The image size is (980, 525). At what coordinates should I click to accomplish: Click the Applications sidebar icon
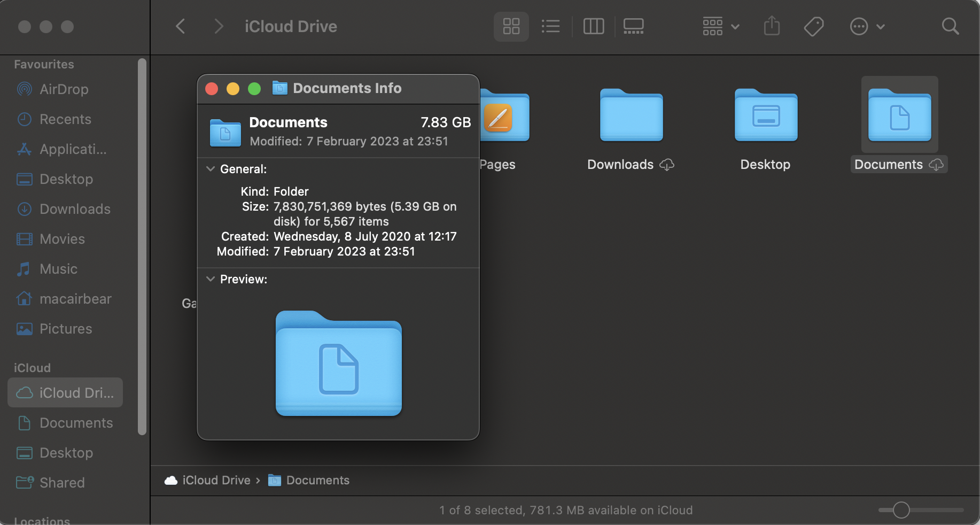coord(25,149)
